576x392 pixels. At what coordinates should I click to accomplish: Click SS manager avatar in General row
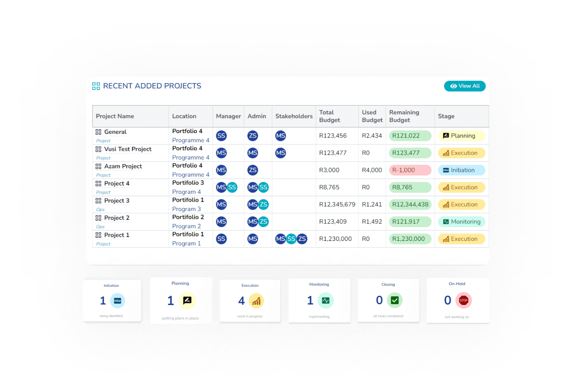221,136
